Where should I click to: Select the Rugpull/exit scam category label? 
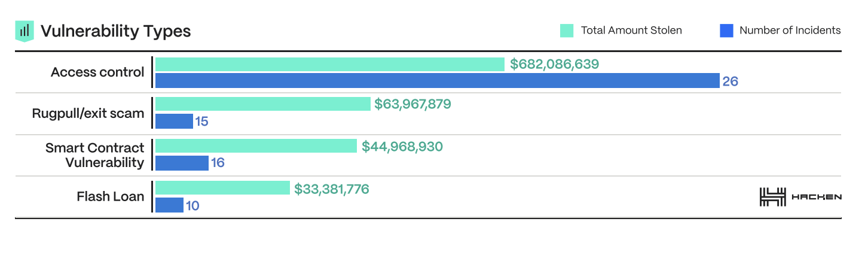[88, 113]
